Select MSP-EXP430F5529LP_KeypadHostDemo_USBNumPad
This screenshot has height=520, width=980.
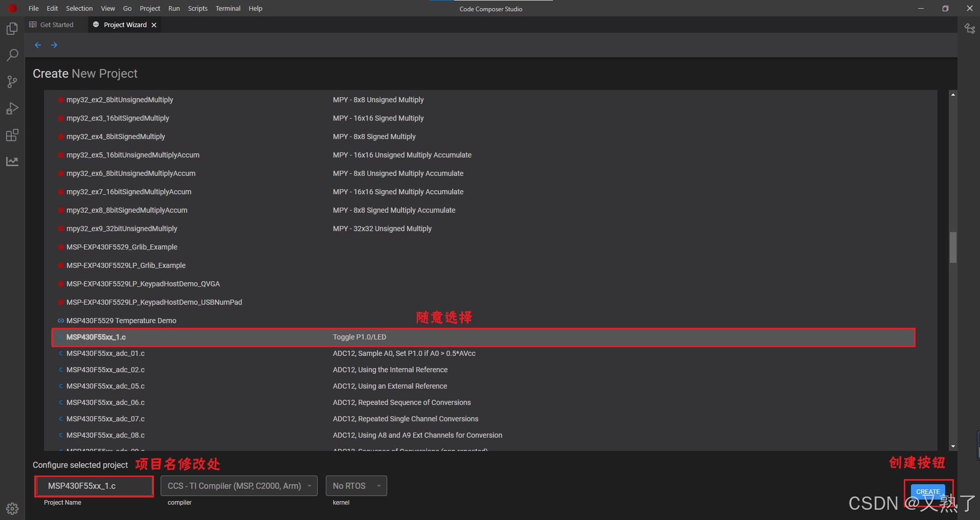[x=154, y=302]
